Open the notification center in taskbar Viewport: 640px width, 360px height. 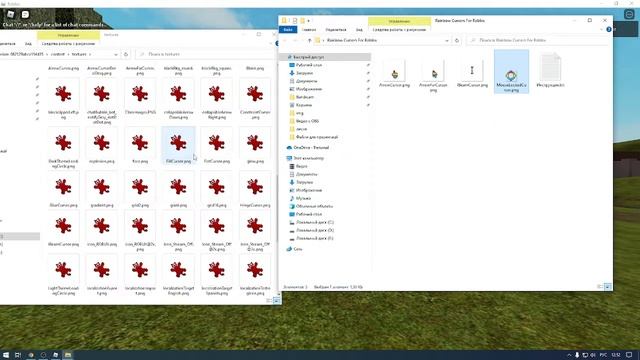629,355
